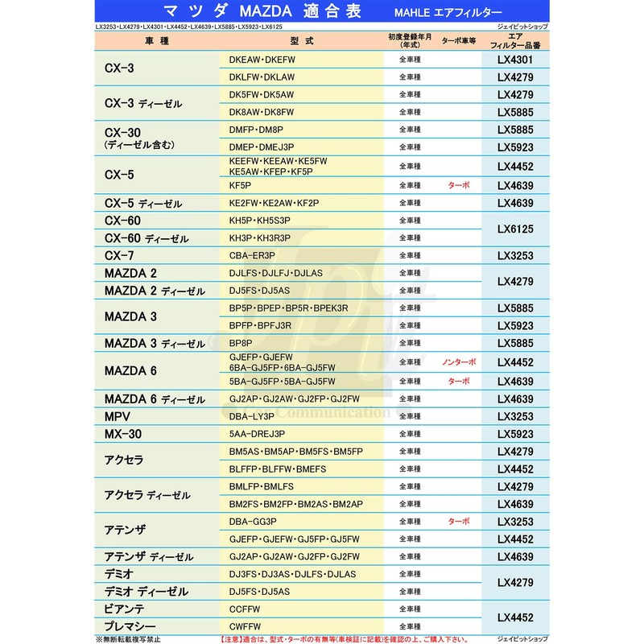Click model code CBA-ER3P

click(x=252, y=255)
